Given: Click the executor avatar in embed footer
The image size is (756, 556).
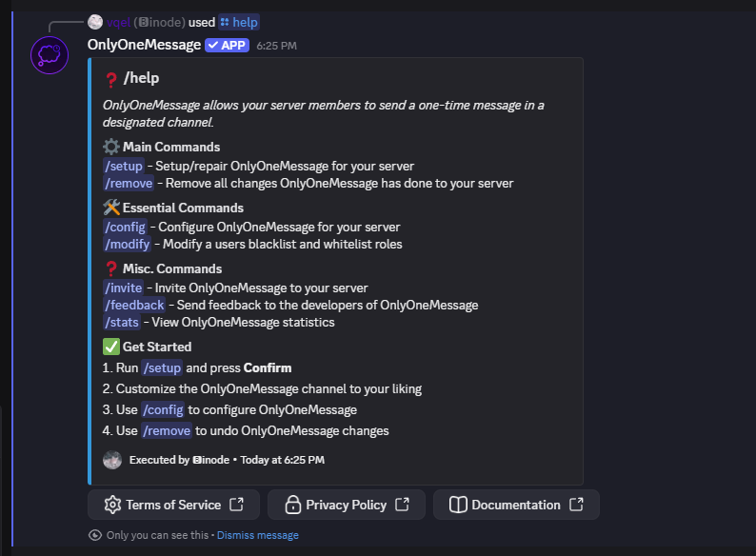Looking at the screenshot, I should click(x=111, y=460).
